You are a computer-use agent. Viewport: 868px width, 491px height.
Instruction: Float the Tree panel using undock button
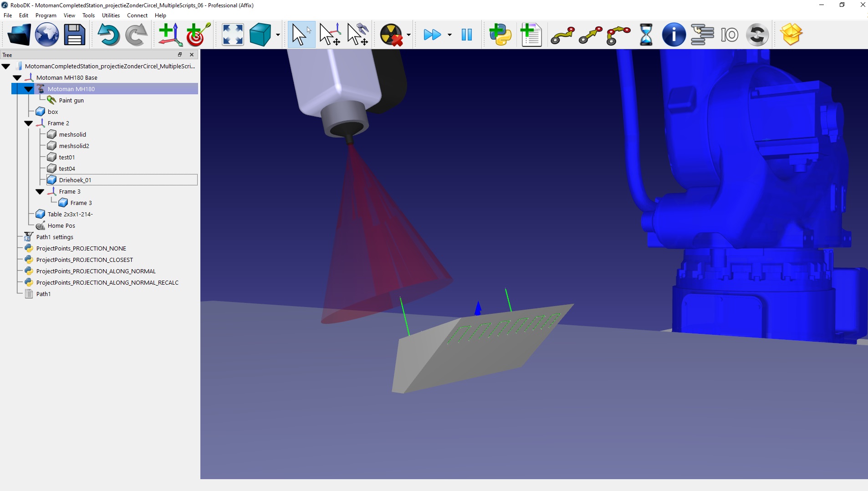click(180, 55)
